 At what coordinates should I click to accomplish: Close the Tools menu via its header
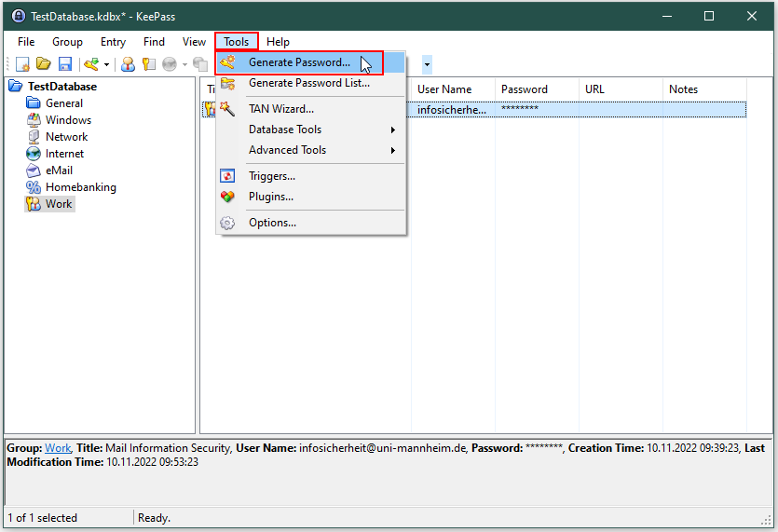click(236, 42)
